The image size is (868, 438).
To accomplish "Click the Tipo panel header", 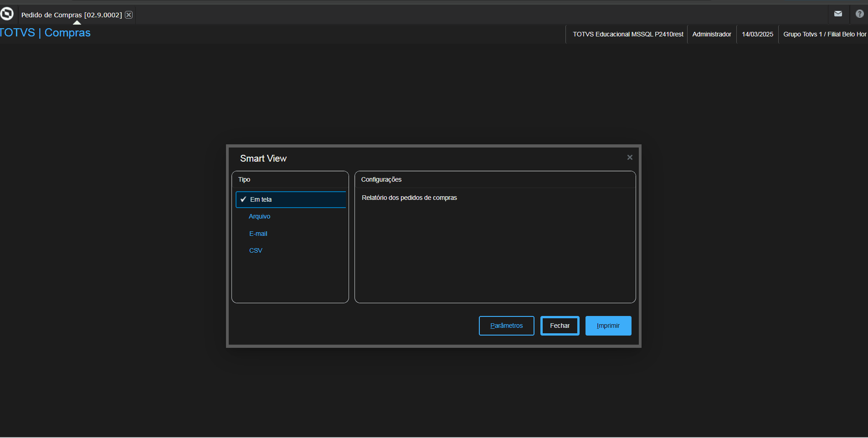I will click(x=244, y=179).
